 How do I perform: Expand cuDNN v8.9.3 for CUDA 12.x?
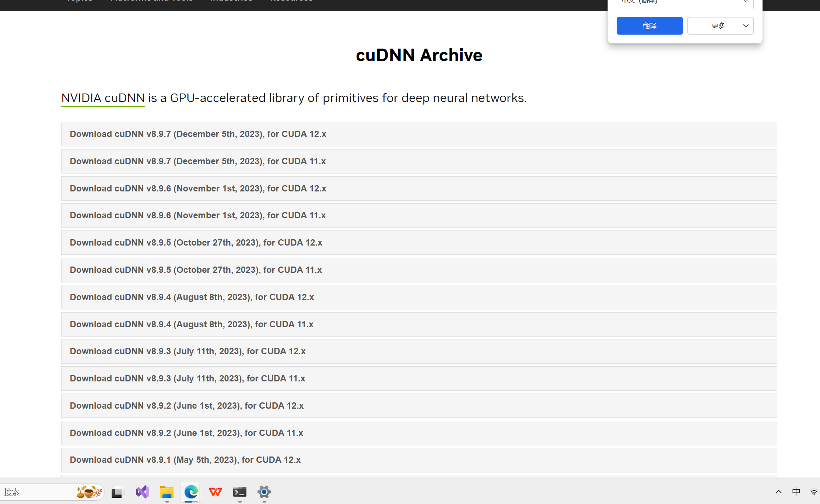(x=419, y=351)
